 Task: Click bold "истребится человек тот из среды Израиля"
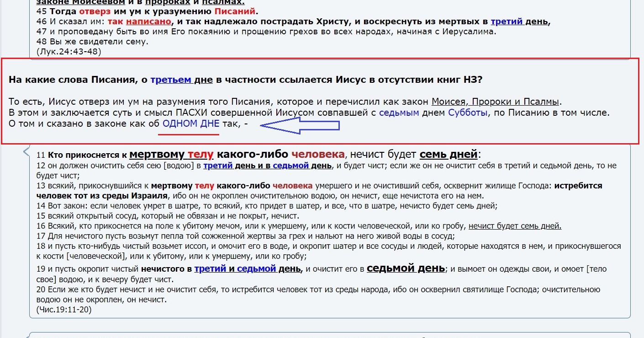pos(320,191)
